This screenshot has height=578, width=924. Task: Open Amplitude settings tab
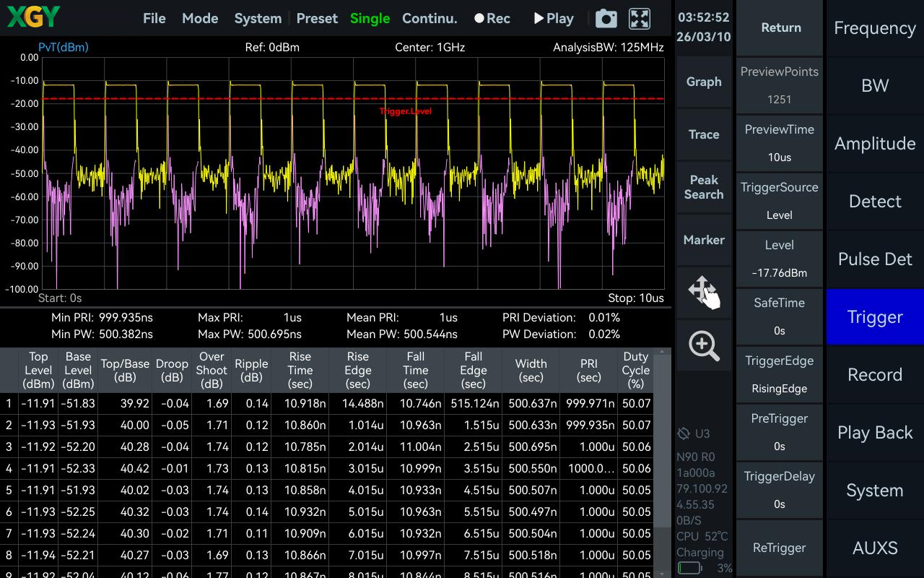[x=875, y=144]
